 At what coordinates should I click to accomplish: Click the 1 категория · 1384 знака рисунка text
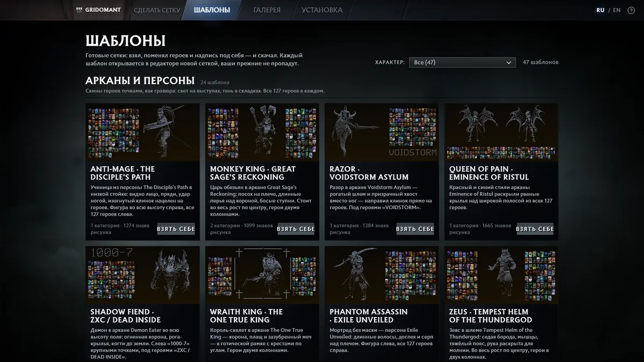click(x=360, y=229)
